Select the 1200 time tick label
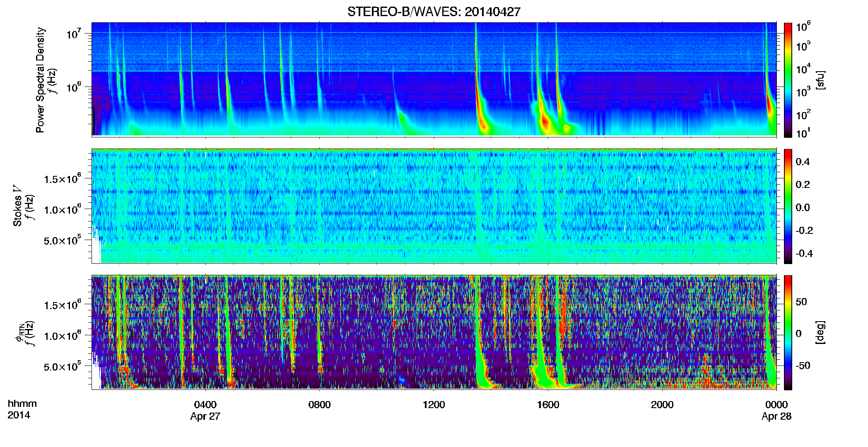Screen dimensions: 868x447 [x=434, y=404]
